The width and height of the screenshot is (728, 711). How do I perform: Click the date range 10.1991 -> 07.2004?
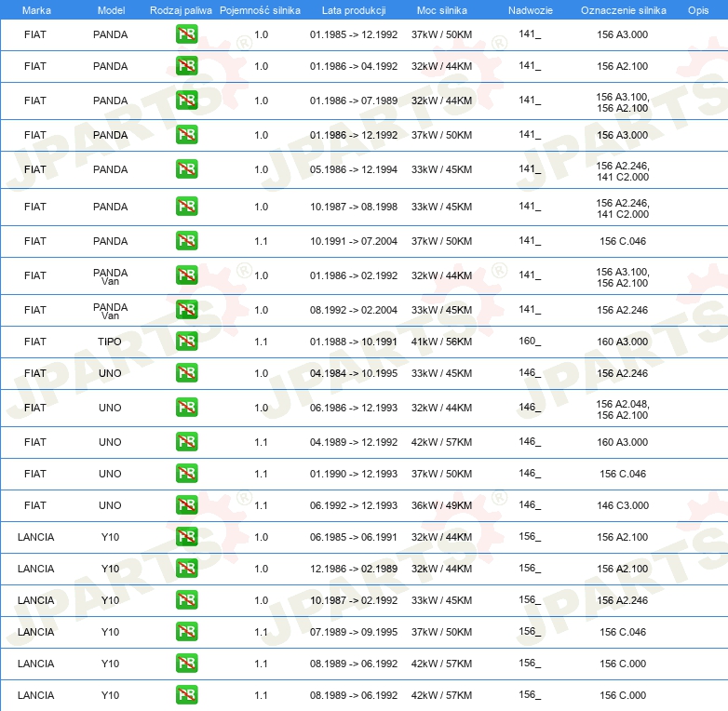354,241
